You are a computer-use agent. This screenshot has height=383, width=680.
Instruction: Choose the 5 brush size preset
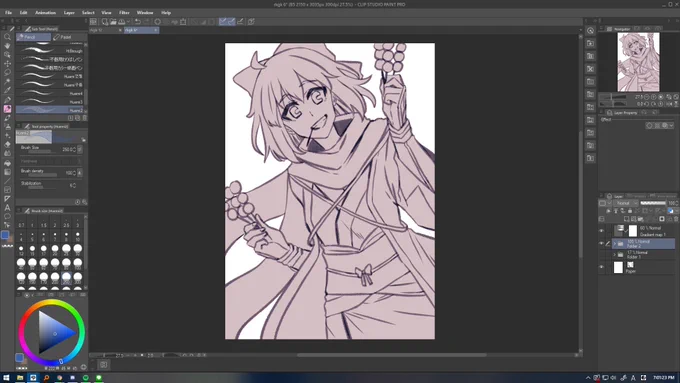pyautogui.click(x=32, y=237)
